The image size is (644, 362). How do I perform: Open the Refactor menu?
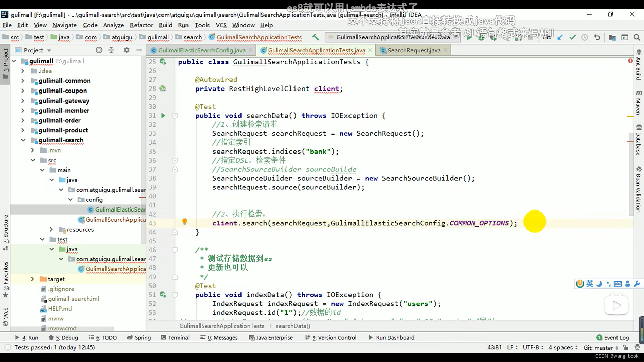(x=142, y=25)
